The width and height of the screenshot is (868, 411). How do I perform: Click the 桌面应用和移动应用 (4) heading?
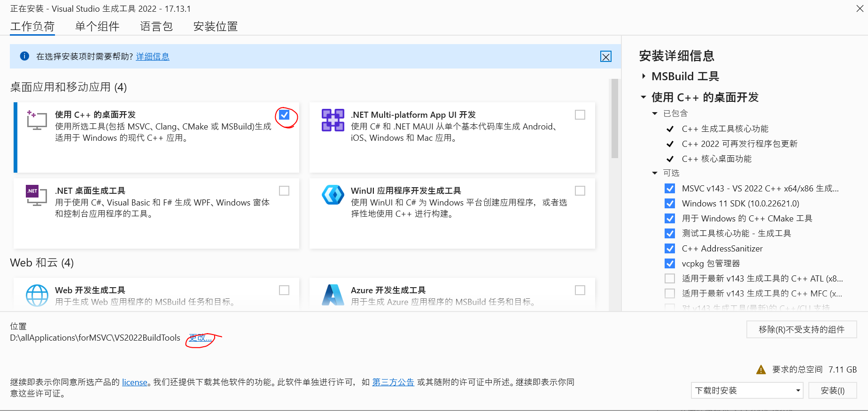tap(69, 87)
